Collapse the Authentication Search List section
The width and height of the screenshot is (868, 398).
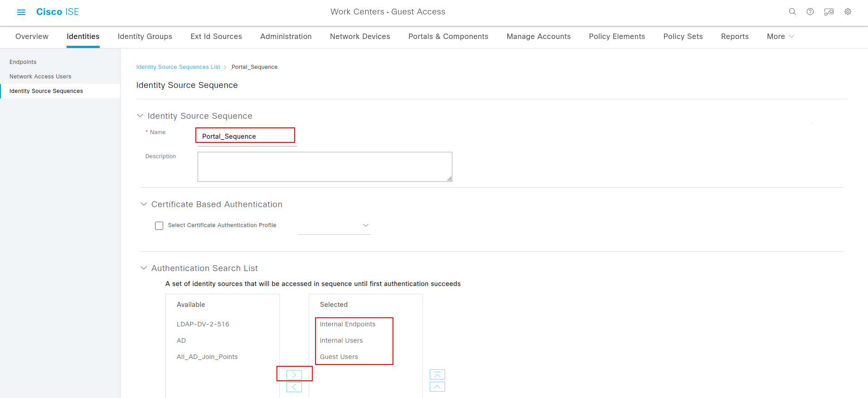144,268
